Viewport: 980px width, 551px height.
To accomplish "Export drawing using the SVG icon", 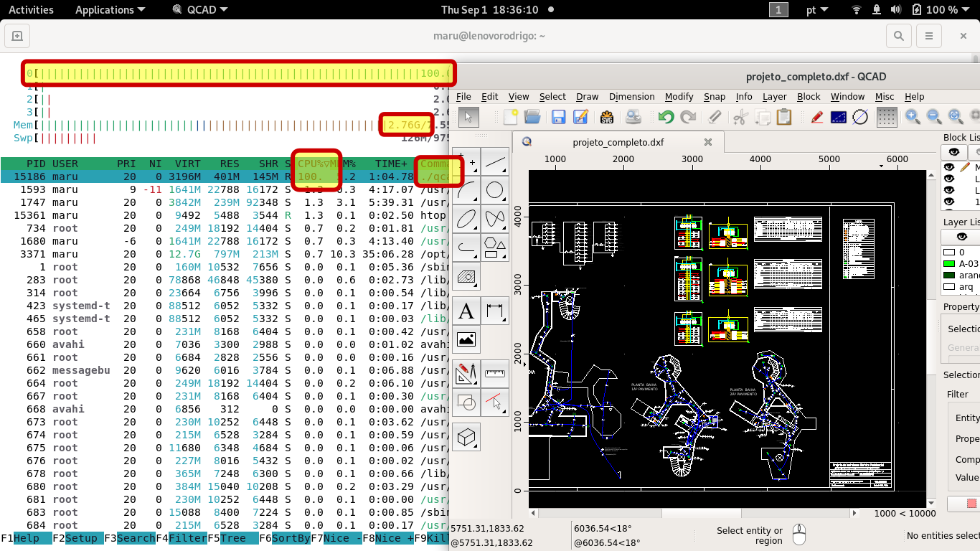I will pyautogui.click(x=607, y=116).
